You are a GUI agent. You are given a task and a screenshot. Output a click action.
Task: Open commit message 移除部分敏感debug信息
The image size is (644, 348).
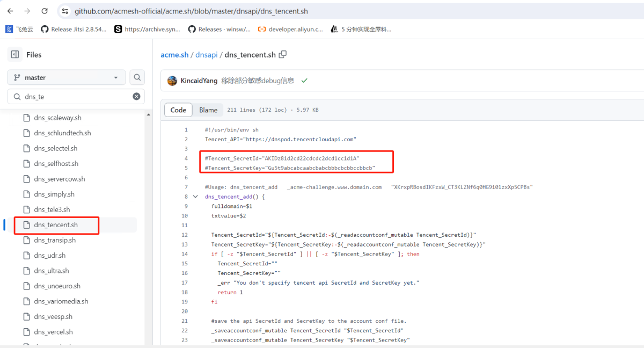coord(258,81)
